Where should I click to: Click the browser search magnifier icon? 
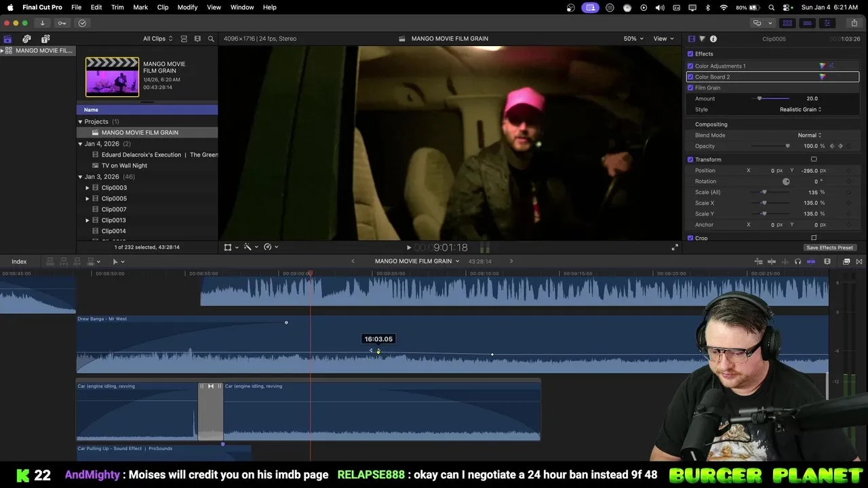tap(211, 39)
